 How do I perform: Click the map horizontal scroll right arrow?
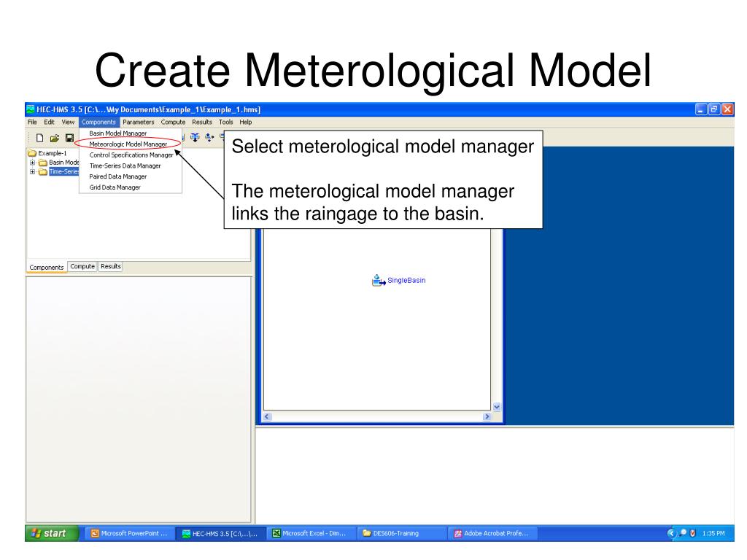point(487,416)
